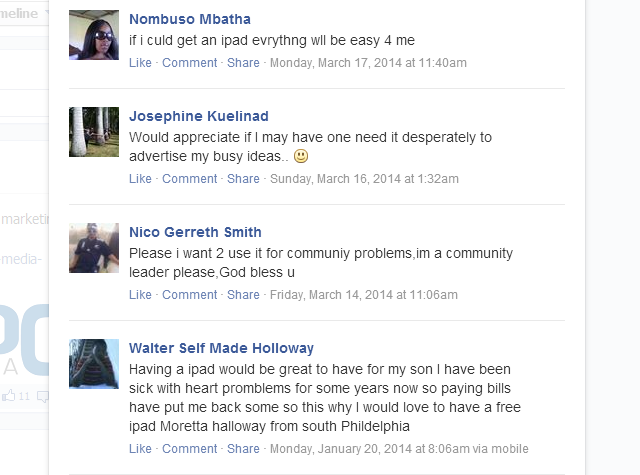Click the thumbs-up like icon in the background page
The width and height of the screenshot is (640, 475).
[9, 396]
